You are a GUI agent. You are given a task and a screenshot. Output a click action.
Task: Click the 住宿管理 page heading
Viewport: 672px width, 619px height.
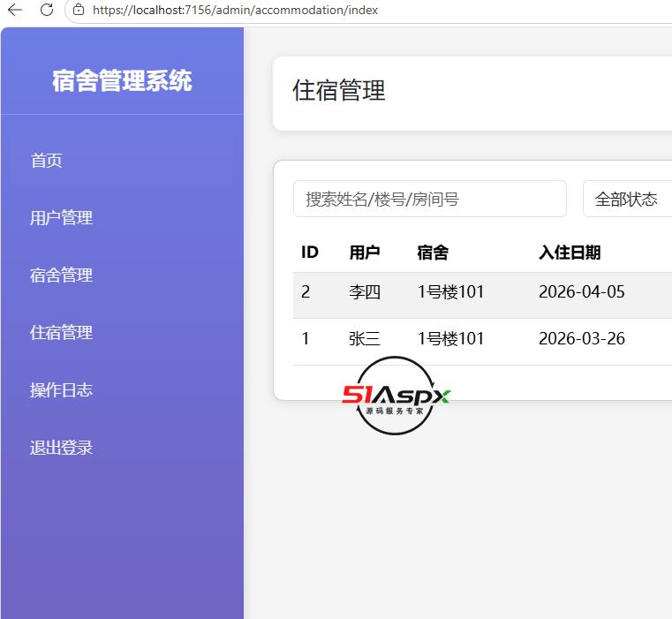click(x=339, y=90)
